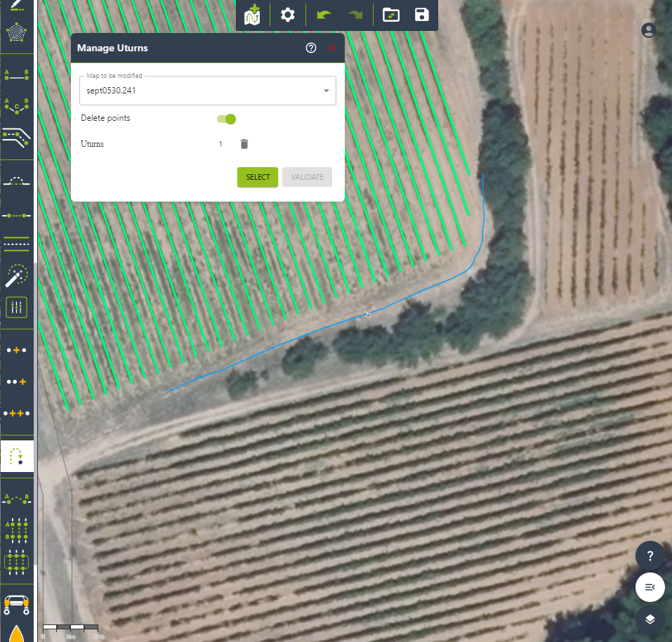Select the A-C-B three-point line tool
The height and width of the screenshot is (642, 672).
pos(16,105)
